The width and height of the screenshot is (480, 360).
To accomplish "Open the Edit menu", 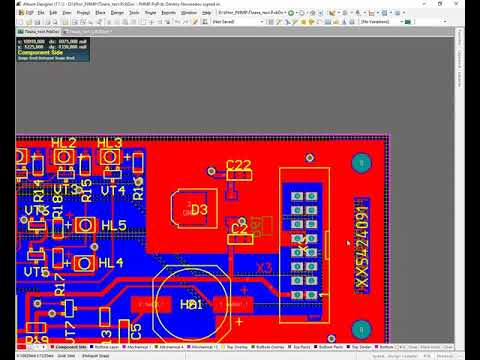I will (53, 13).
